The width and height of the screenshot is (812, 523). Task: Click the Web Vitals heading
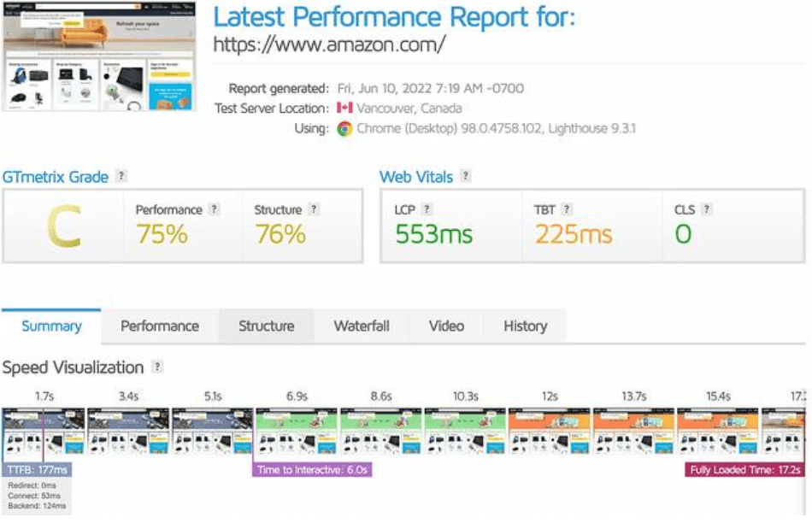click(416, 177)
